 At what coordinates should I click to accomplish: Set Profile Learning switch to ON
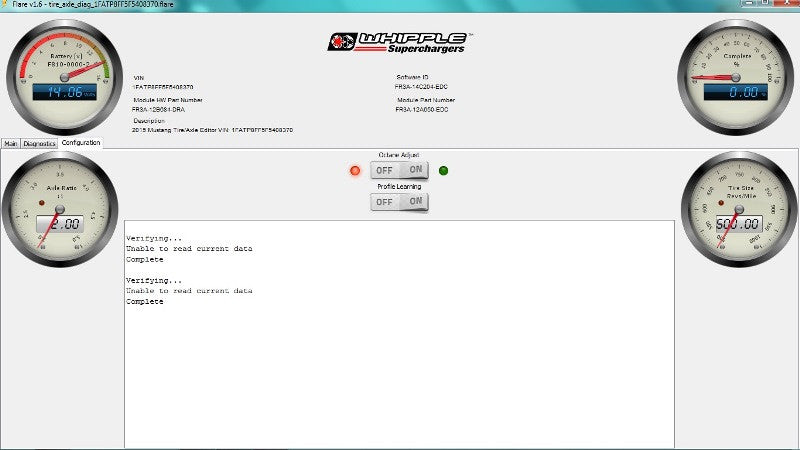[x=414, y=202]
